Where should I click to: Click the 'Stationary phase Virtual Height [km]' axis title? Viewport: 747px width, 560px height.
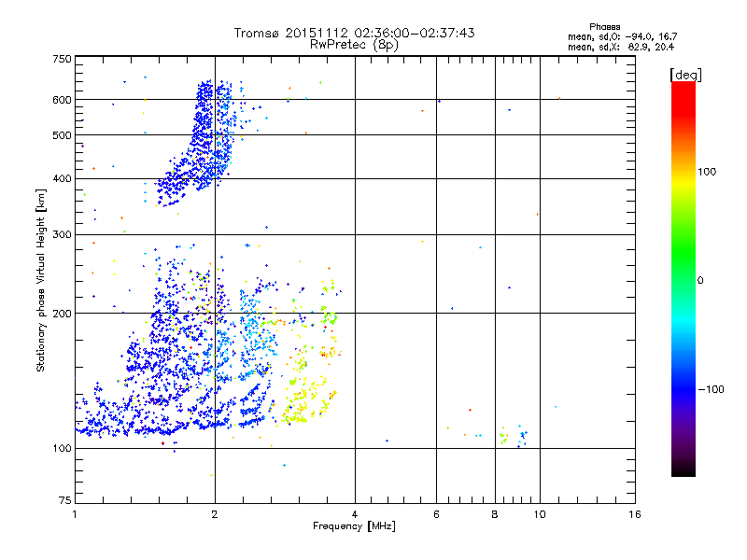[41, 280]
